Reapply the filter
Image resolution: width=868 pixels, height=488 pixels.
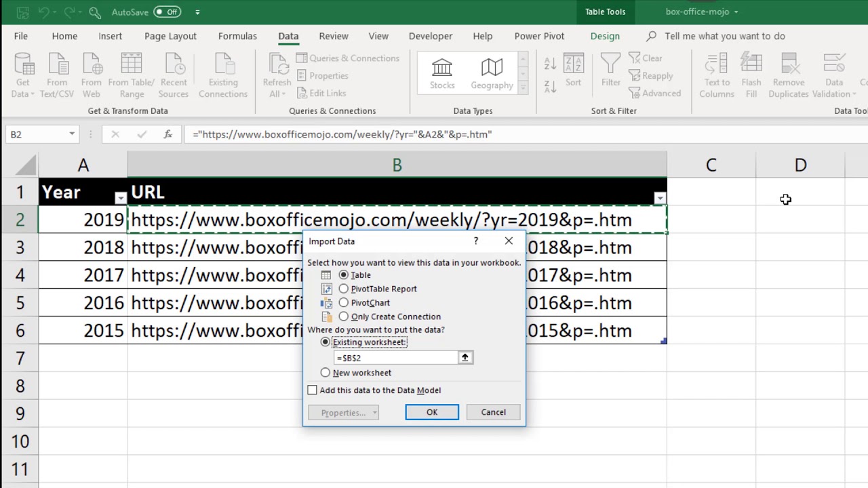pyautogui.click(x=651, y=76)
